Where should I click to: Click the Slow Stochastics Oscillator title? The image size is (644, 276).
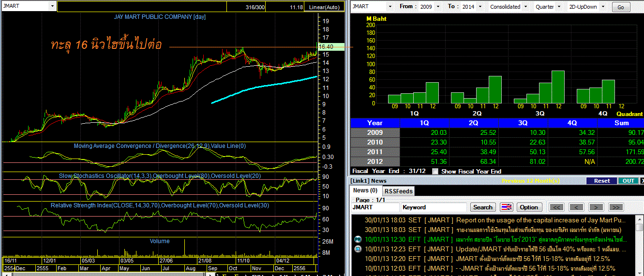click(160, 176)
